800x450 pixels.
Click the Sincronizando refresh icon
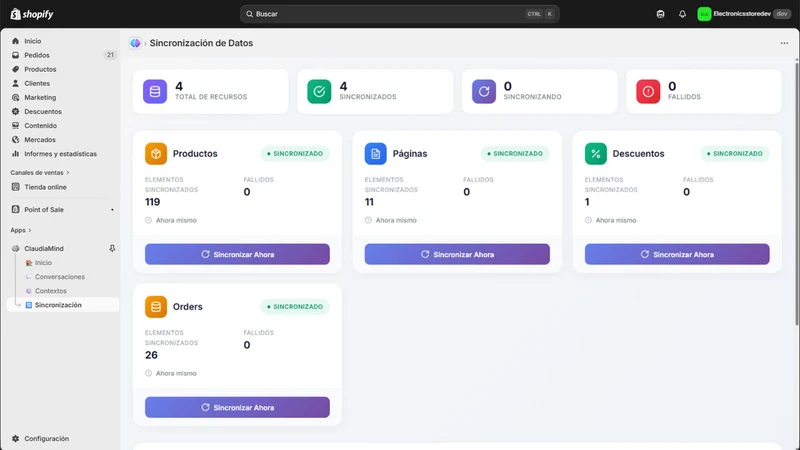point(484,91)
